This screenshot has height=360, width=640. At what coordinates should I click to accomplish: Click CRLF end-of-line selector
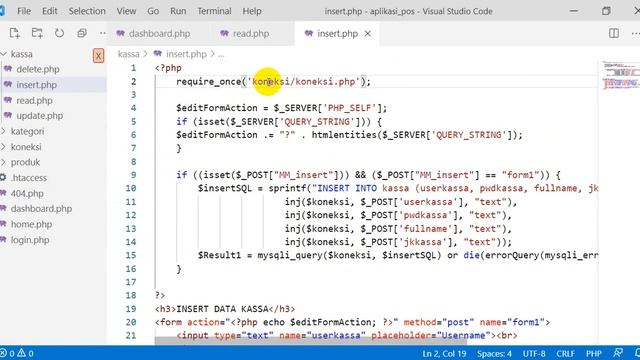point(565,353)
